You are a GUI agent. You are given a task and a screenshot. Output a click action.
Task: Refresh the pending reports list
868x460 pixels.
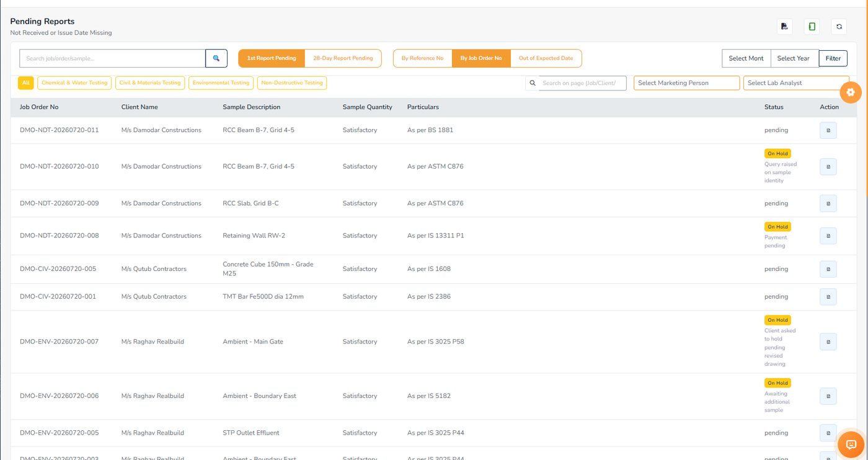coord(839,27)
